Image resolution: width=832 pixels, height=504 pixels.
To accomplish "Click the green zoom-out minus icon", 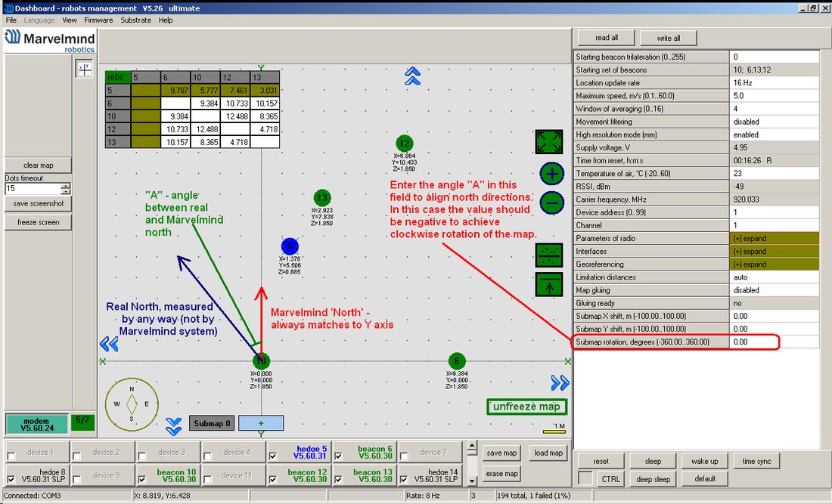I will (x=552, y=203).
